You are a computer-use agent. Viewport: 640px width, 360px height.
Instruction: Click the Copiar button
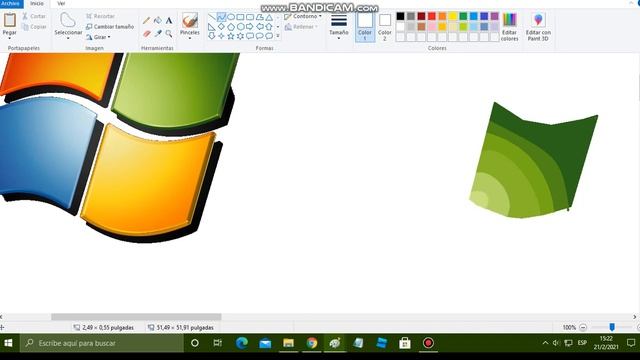(33, 27)
